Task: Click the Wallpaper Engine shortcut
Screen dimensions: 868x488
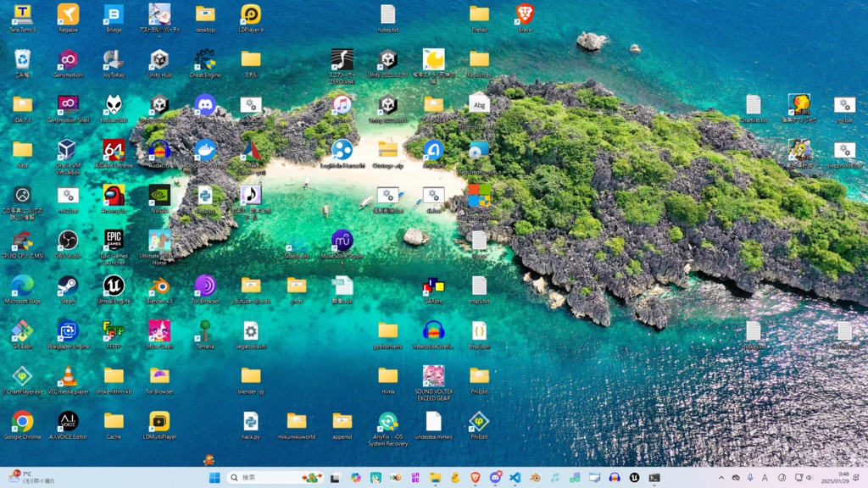Action: point(68,335)
